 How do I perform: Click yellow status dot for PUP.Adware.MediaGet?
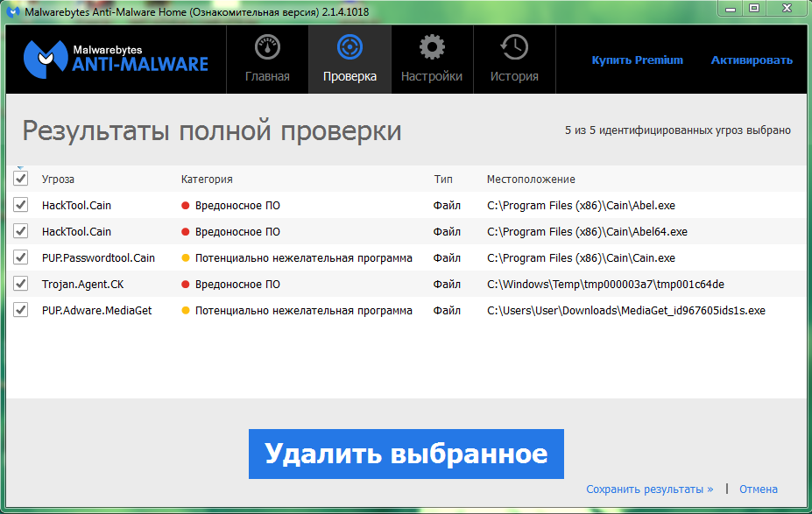coord(186,311)
